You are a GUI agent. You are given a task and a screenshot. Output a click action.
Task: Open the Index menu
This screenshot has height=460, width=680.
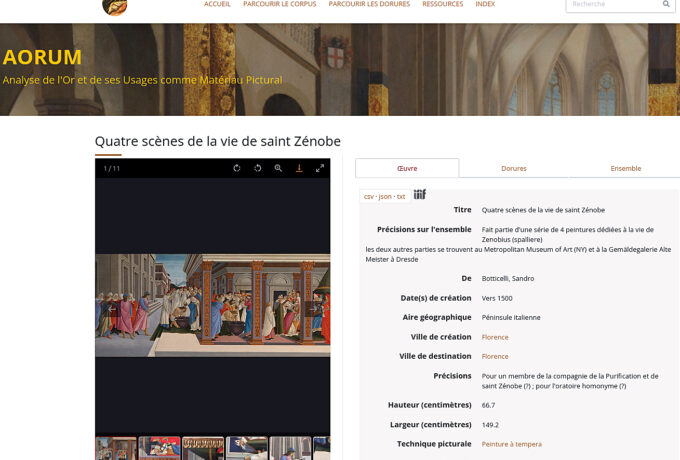coord(485,4)
